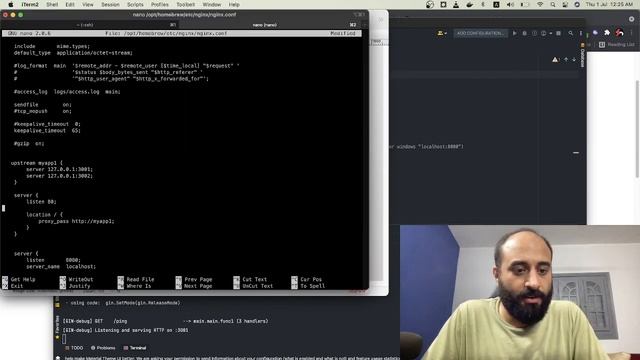
Task: Open the user account dropdown in IDE toolbar
Action: [442, 33]
